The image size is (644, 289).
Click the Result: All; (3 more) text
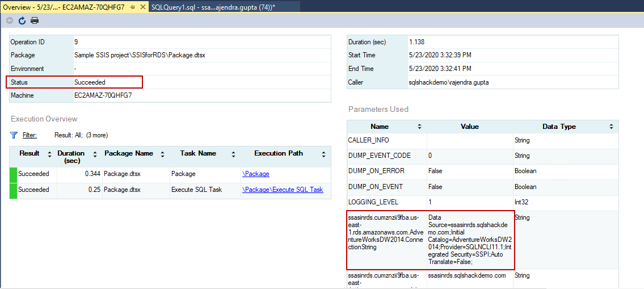[x=81, y=135]
